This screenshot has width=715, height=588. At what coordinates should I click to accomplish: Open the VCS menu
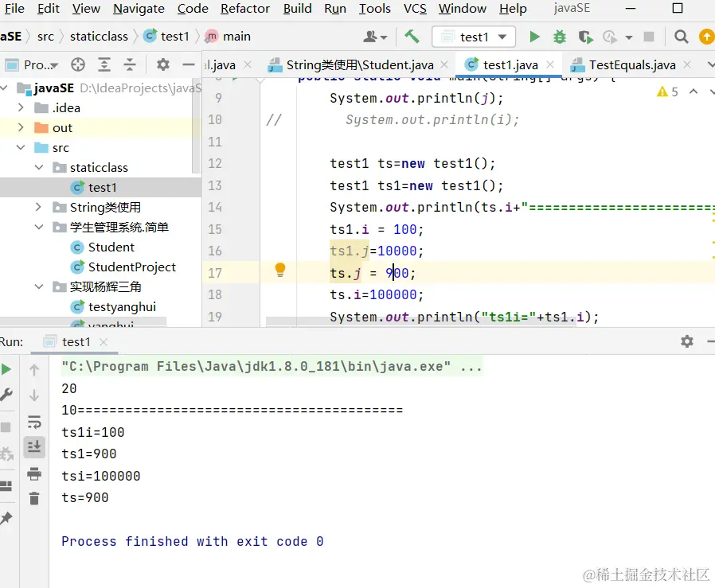point(415,9)
